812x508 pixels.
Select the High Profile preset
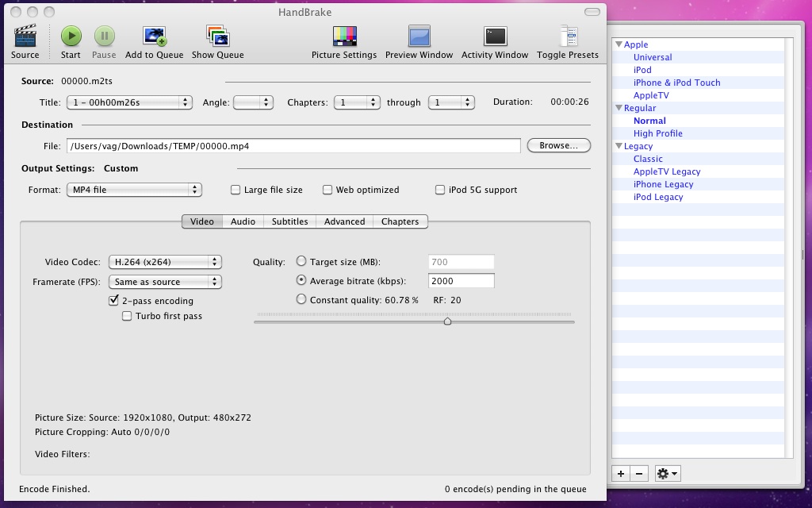[x=657, y=133]
